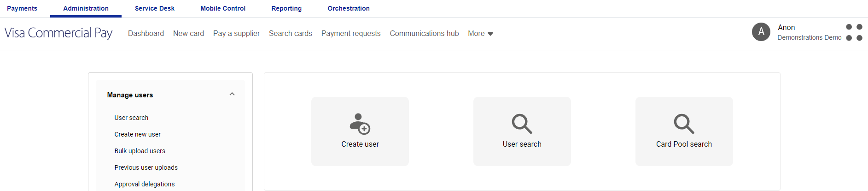Select the Administration tab
This screenshot has height=191, width=868.
(86, 8)
